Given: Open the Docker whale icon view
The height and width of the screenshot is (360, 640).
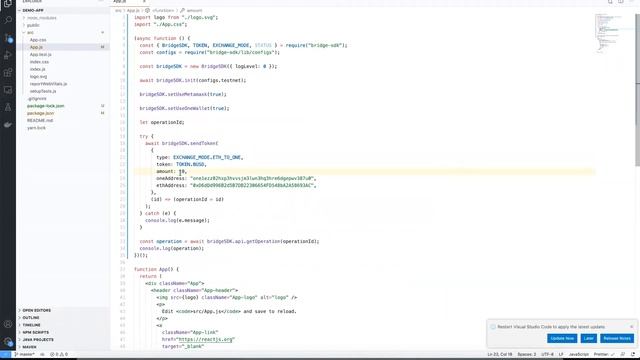Looking at the screenshot, I should pos(8,125).
